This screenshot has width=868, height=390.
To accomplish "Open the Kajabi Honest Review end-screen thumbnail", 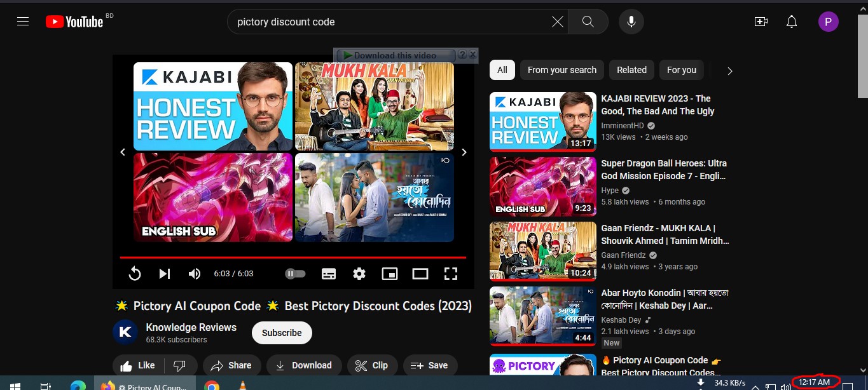I will click(x=213, y=106).
